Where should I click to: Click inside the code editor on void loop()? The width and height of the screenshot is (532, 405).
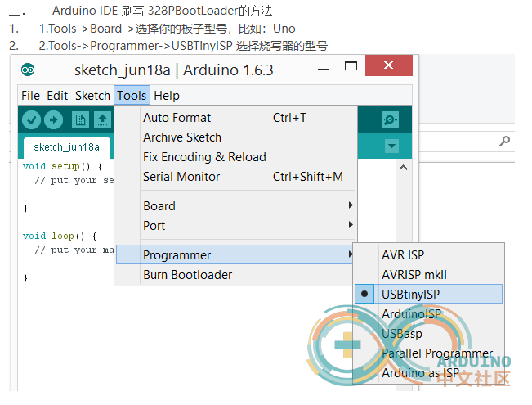pyautogui.click(x=60, y=236)
